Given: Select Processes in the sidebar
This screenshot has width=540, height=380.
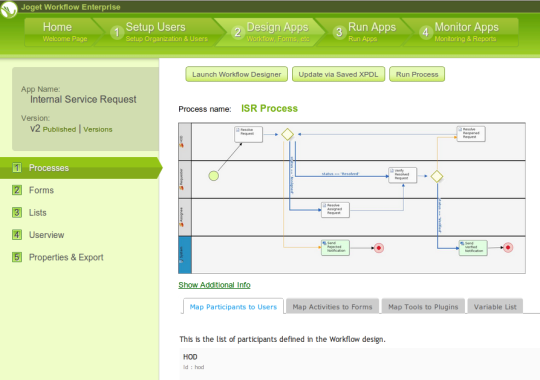Looking at the screenshot, I should click(80, 168).
